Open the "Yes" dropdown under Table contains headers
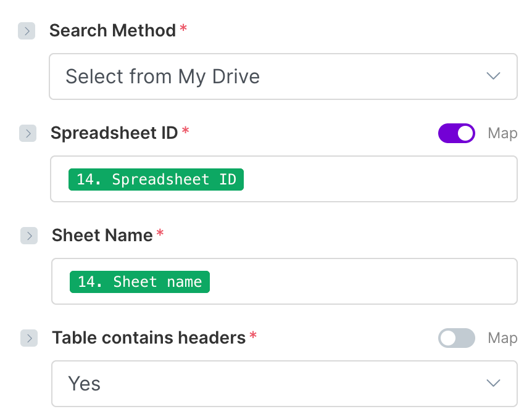532x417 pixels. tap(284, 384)
